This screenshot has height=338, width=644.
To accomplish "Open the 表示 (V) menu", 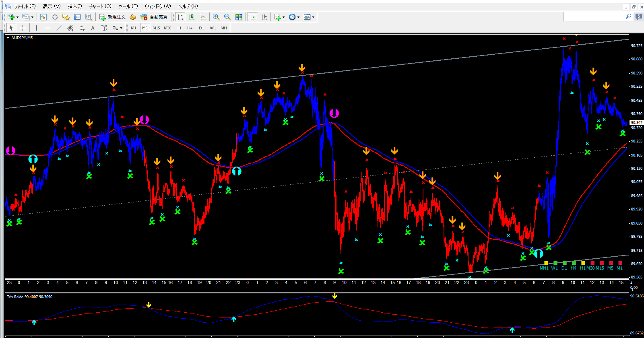I will pos(52,6).
